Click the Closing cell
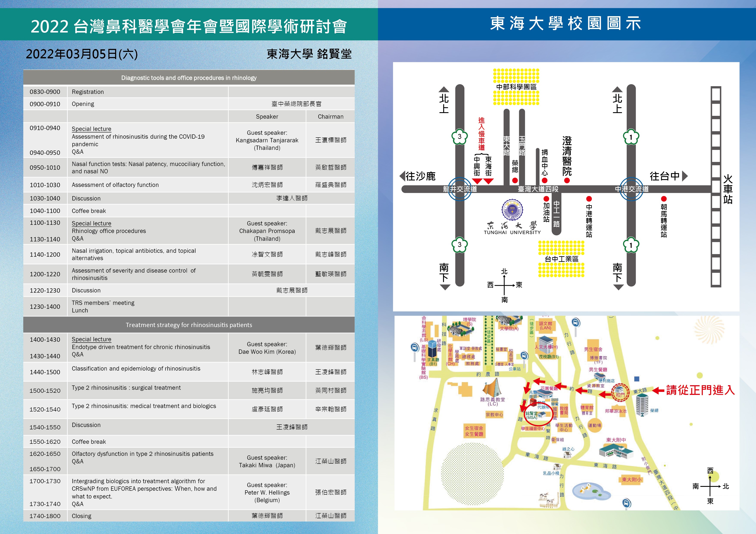 (x=147, y=516)
